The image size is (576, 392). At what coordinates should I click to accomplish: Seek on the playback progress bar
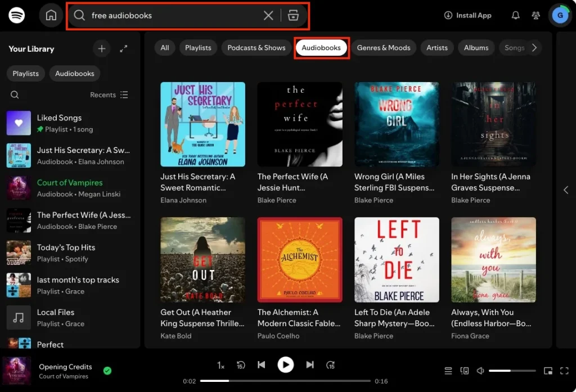coord(285,381)
